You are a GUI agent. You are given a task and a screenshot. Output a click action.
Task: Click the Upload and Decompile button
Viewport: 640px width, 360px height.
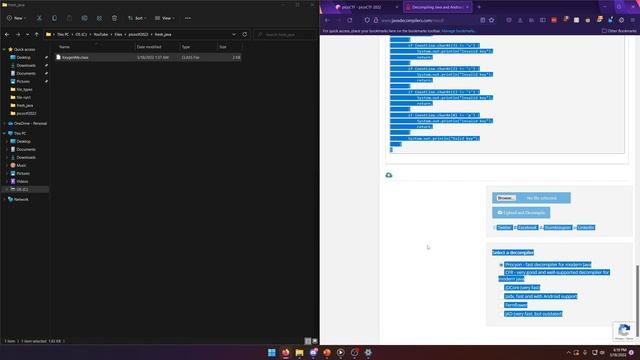pyautogui.click(x=521, y=213)
